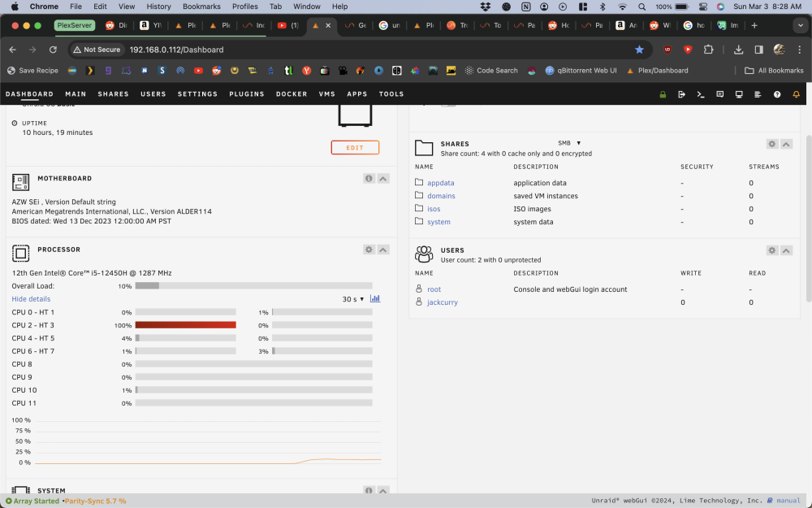812x508 pixels.
Task: Open the appdata share link
Action: (x=441, y=183)
